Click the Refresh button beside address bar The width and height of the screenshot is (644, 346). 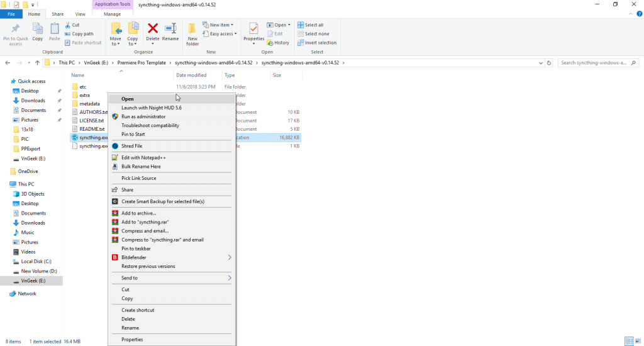549,63
